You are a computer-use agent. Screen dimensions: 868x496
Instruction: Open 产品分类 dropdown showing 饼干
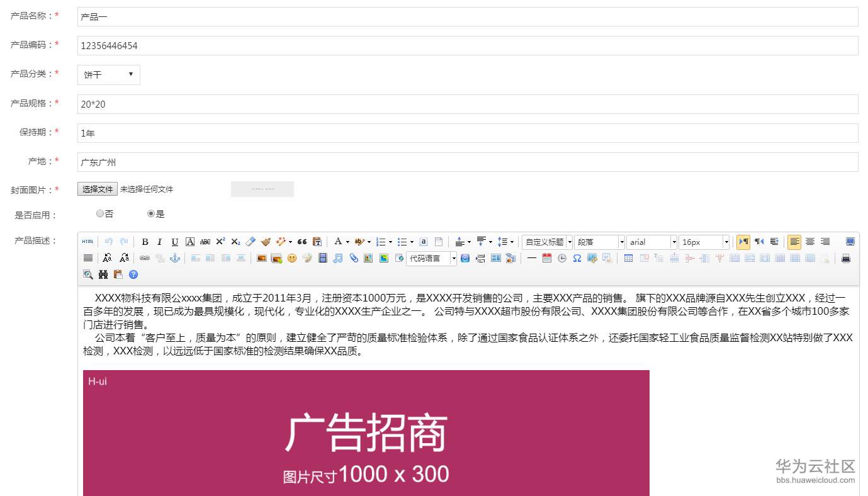pyautogui.click(x=109, y=74)
